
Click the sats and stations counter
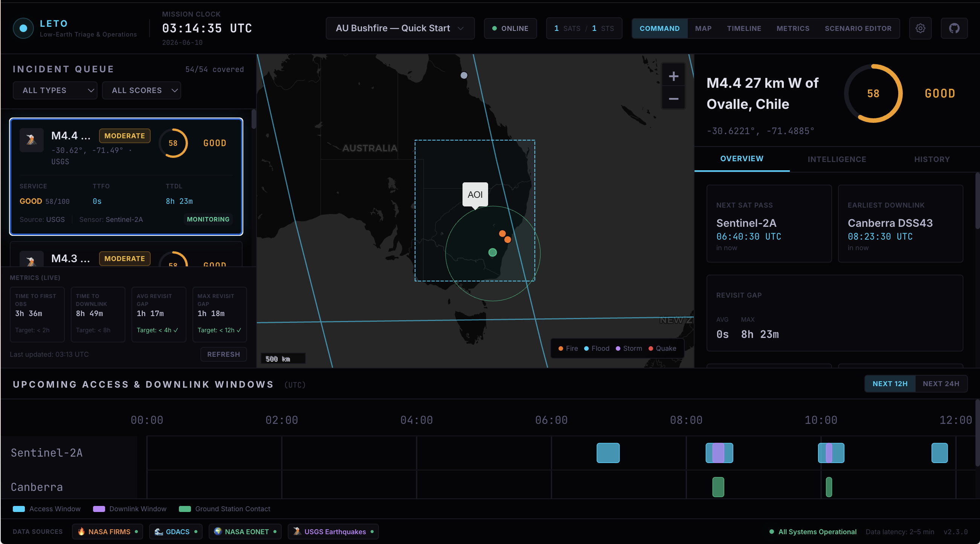584,28
